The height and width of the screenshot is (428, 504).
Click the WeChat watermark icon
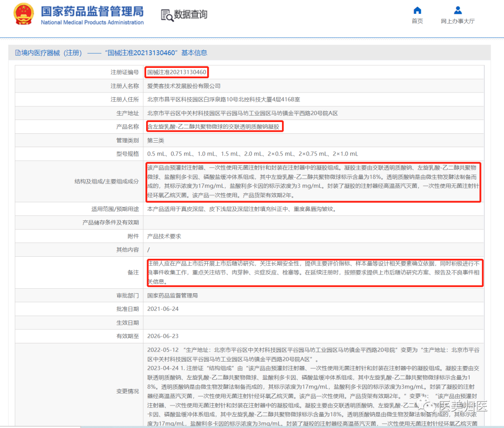430,406
